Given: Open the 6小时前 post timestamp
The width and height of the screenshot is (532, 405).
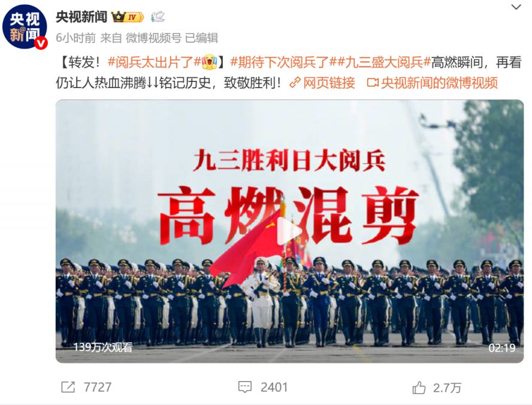Looking at the screenshot, I should [x=75, y=38].
